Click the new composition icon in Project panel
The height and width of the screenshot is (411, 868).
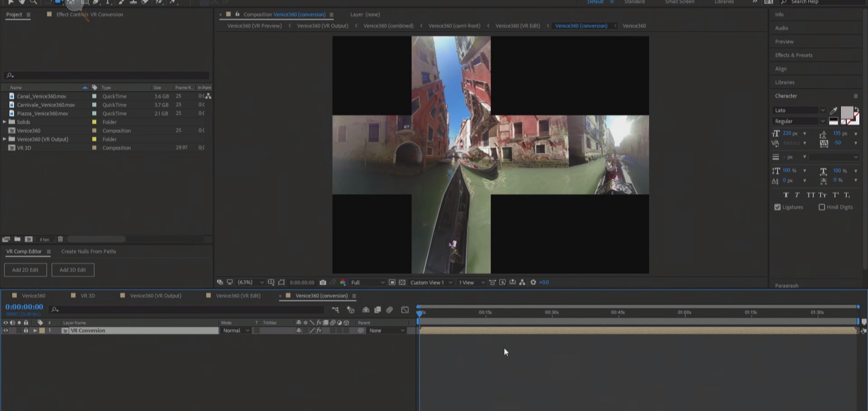pos(28,239)
